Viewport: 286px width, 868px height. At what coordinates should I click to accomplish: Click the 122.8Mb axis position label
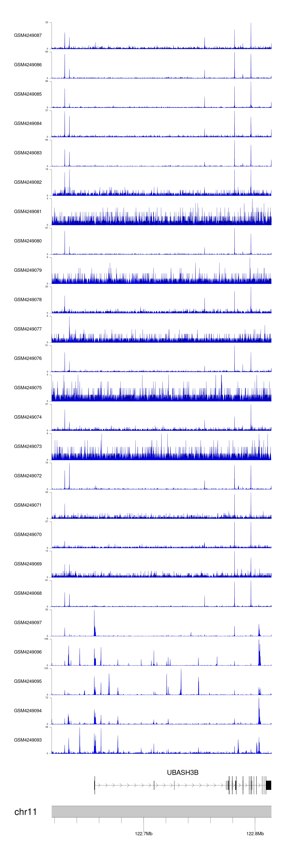[x=255, y=833]
